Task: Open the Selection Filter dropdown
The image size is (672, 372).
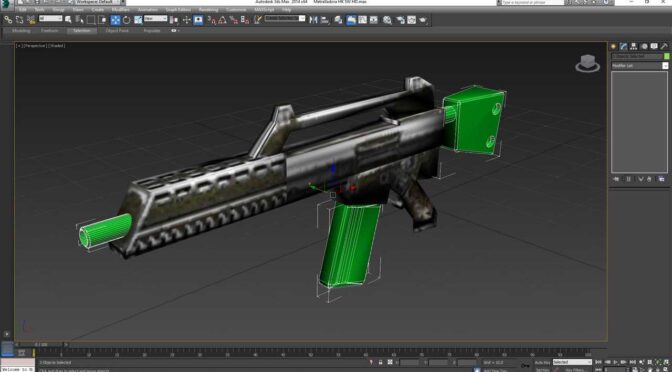Action: 51,18
